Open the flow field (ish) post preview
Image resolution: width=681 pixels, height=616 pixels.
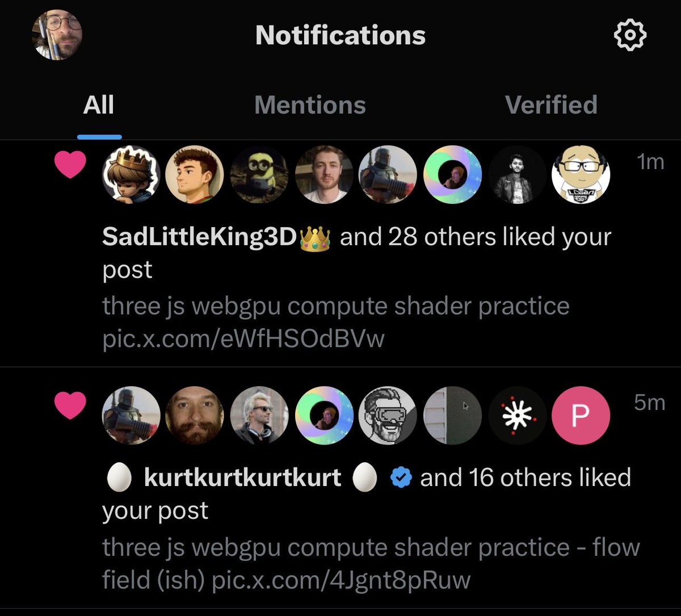pos(371,564)
